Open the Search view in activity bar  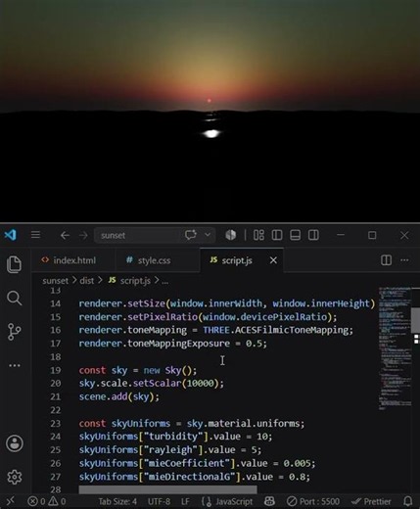coord(14,298)
